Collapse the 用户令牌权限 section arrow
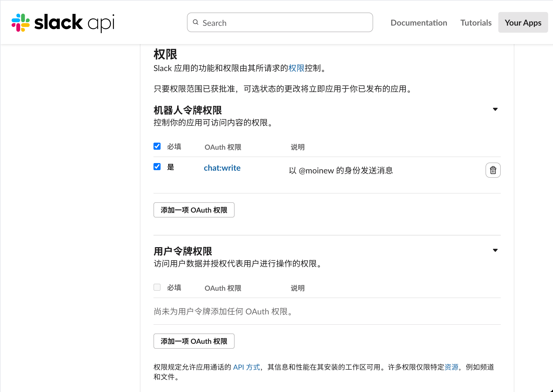 (495, 250)
